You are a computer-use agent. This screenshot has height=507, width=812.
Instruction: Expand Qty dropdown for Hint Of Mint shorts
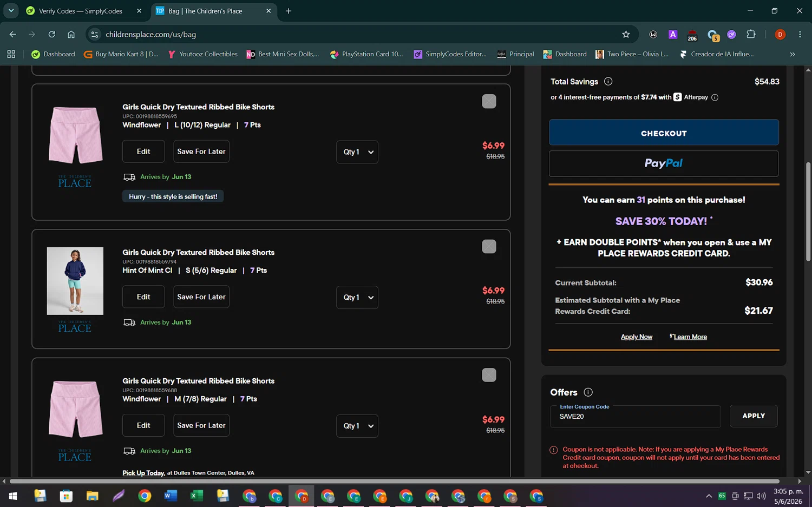(x=357, y=297)
